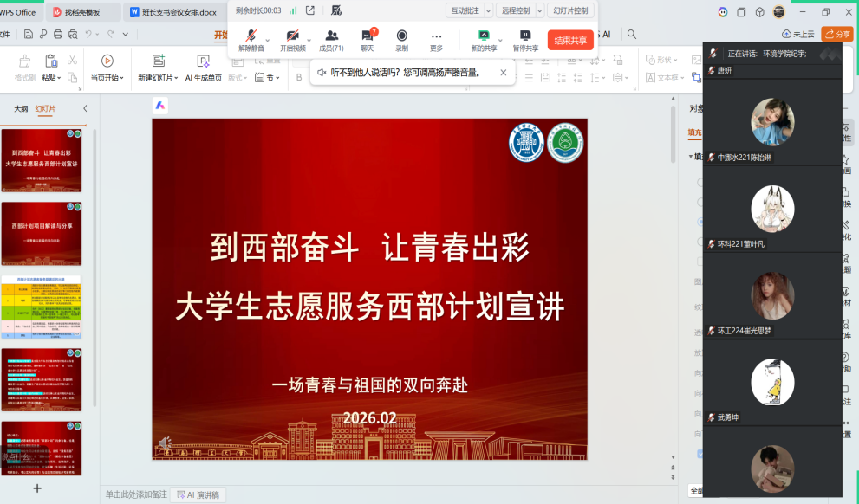
Task: Collapse the slide panel with left chevron
Action: click(85, 109)
